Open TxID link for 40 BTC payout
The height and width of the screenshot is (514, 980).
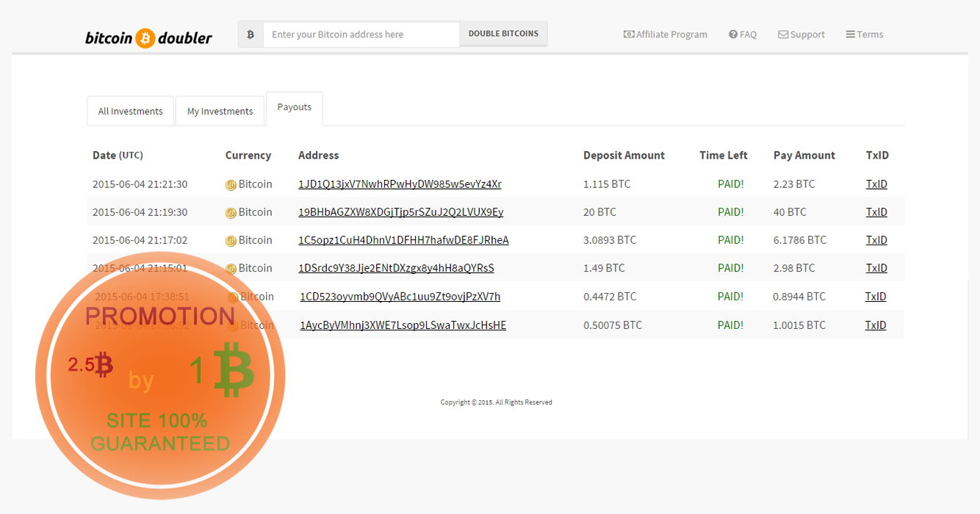(x=876, y=212)
